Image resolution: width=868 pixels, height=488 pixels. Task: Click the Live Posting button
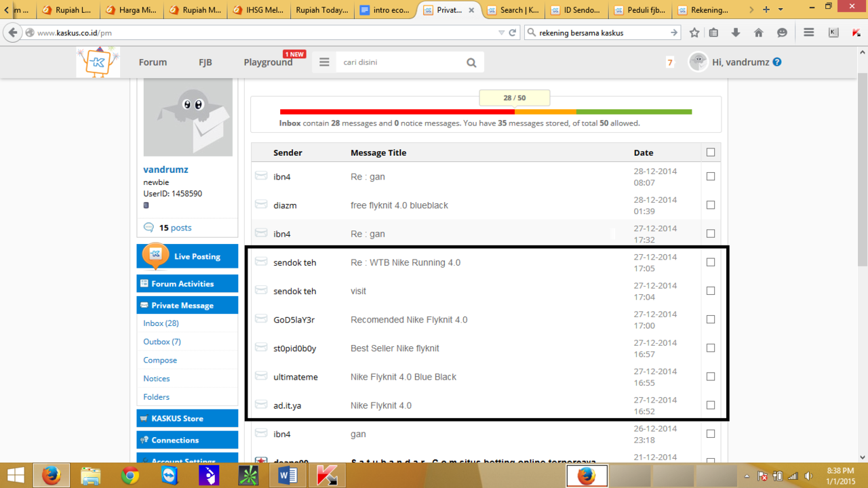(x=187, y=256)
